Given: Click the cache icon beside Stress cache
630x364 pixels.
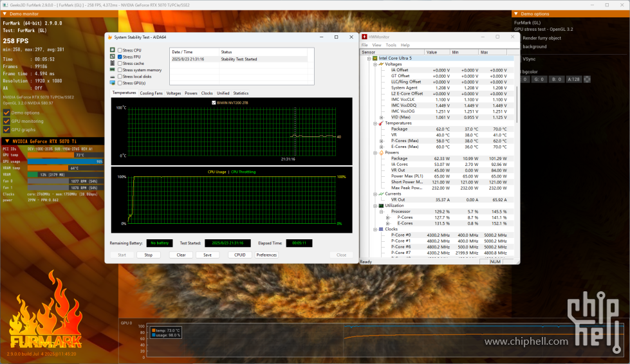Looking at the screenshot, I should coord(113,63).
